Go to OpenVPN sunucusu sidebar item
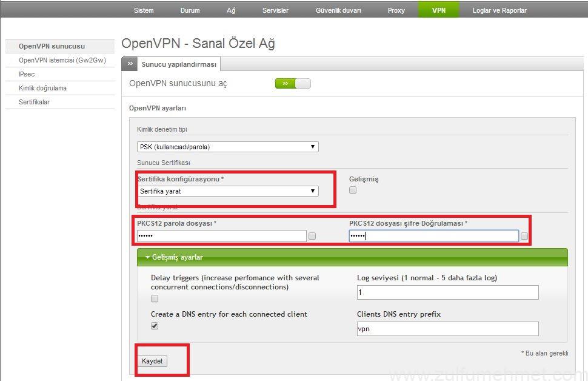This screenshot has height=381, width=588. (x=60, y=46)
